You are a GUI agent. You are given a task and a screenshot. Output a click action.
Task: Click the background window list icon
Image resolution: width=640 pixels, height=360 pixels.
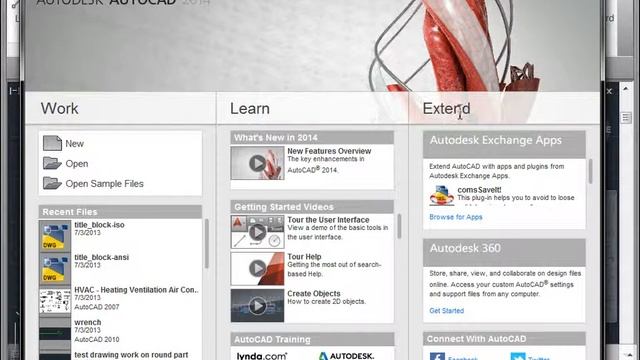(x=626, y=118)
